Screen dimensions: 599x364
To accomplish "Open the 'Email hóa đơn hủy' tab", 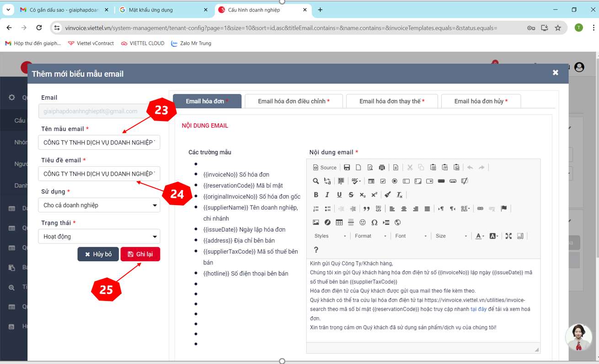I will [481, 101].
